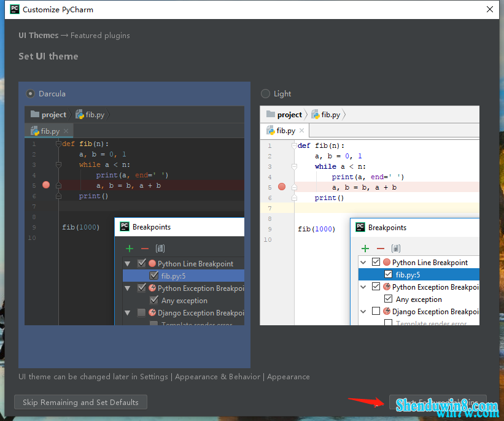
Task: Toggle Python Line Breakpoint checkbox in Darcula preview
Action: point(142,263)
